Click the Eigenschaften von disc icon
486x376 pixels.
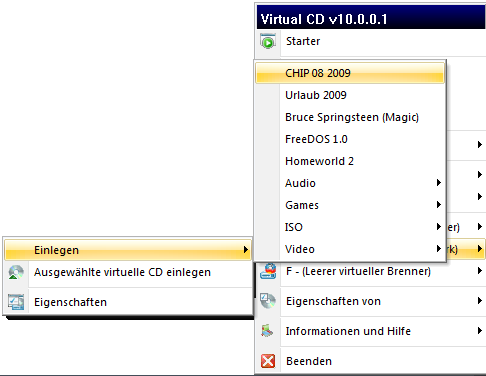coord(268,301)
